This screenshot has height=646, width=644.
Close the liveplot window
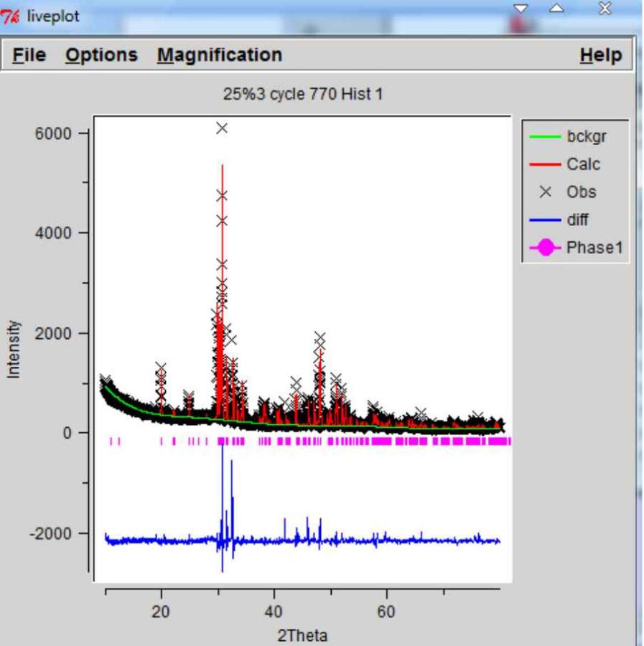[605, 9]
